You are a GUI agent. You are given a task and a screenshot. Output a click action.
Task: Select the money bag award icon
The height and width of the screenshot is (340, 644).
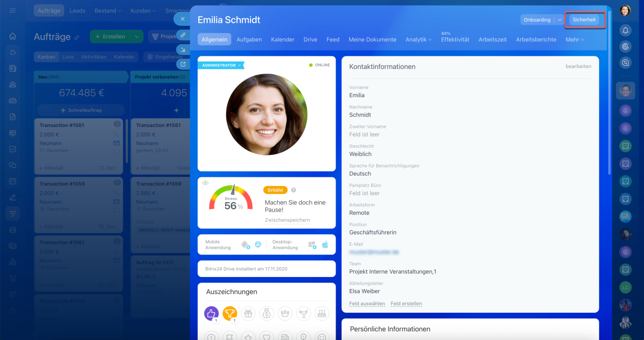click(x=267, y=314)
